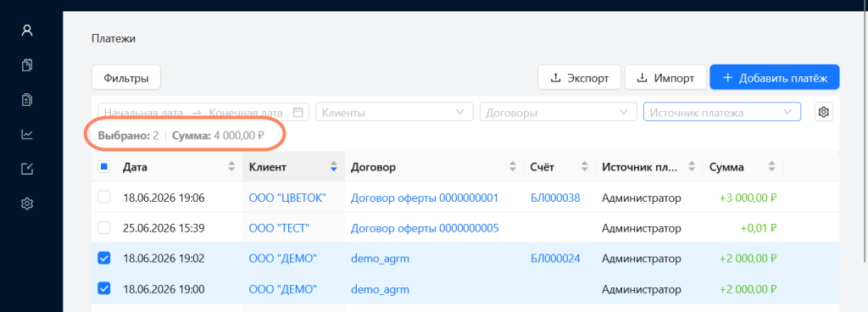Click the 18.06.2026 19:06 date cell

coord(164,198)
